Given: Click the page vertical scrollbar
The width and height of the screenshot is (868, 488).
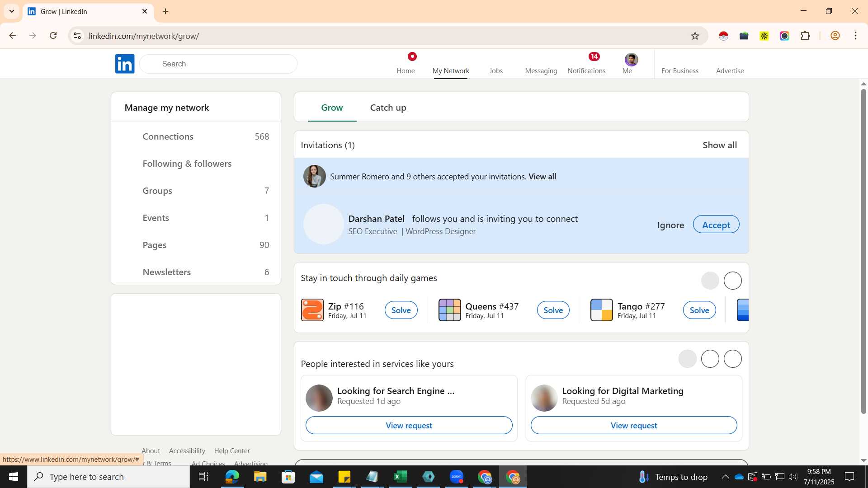Looking at the screenshot, I should tap(863, 251).
